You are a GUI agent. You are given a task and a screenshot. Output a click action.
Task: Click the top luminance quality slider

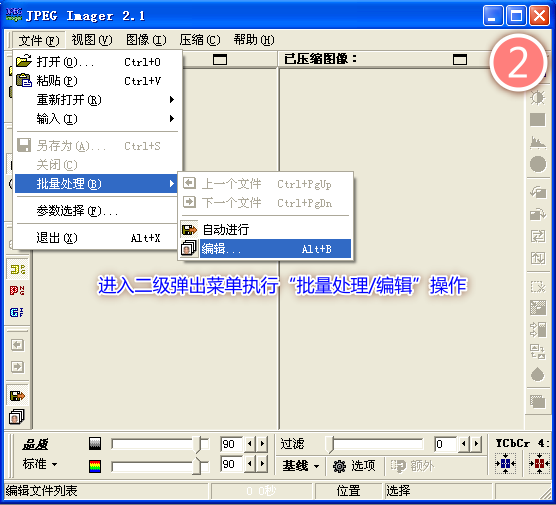[160, 444]
